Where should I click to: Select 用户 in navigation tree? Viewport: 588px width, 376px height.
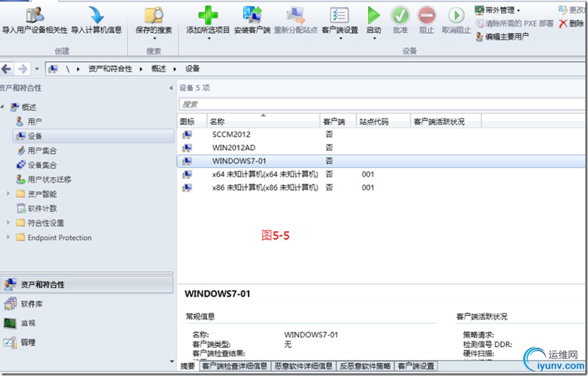point(29,122)
